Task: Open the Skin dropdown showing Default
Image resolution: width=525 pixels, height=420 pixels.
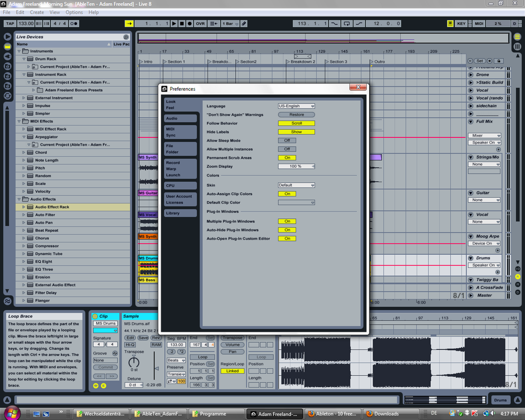Action: 296,185
